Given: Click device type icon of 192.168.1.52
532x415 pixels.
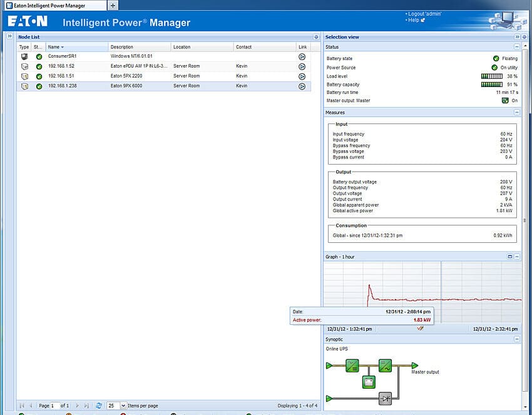Looking at the screenshot, I should click(x=24, y=66).
